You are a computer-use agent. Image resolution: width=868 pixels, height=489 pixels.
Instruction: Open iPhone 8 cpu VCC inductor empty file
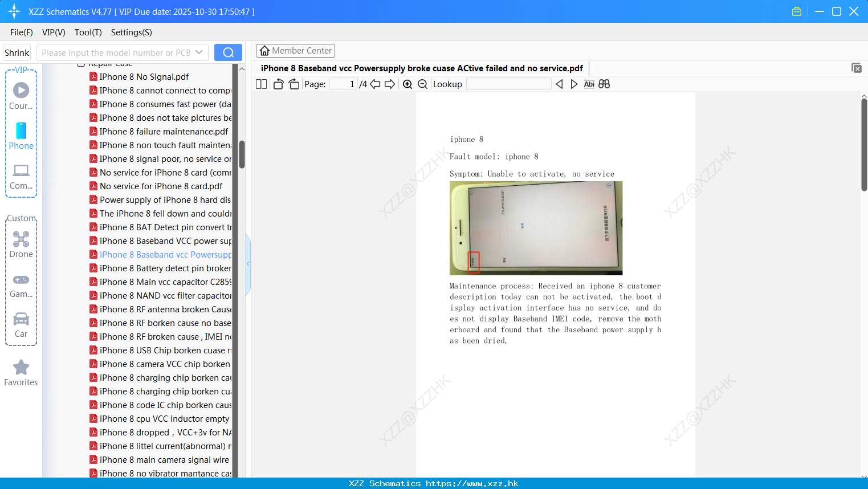[160, 419]
